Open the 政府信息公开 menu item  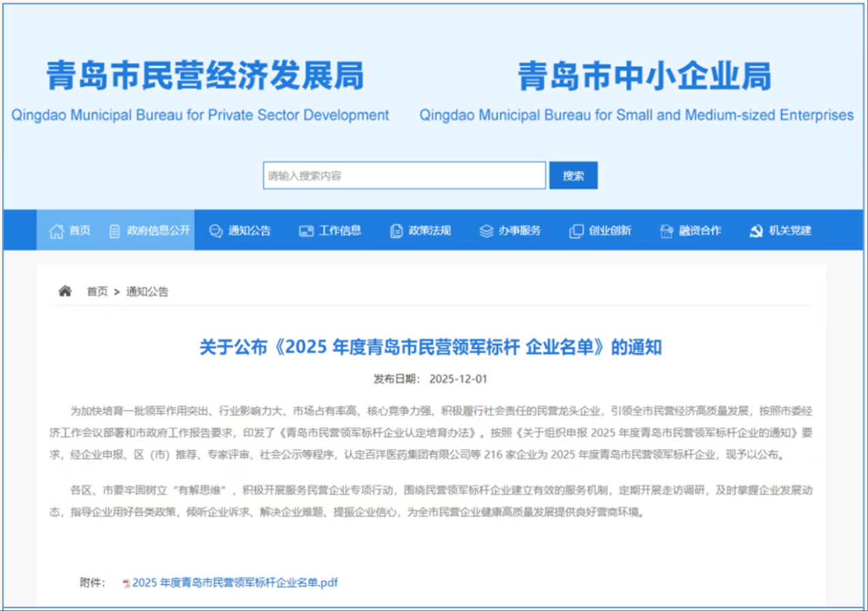click(x=158, y=230)
